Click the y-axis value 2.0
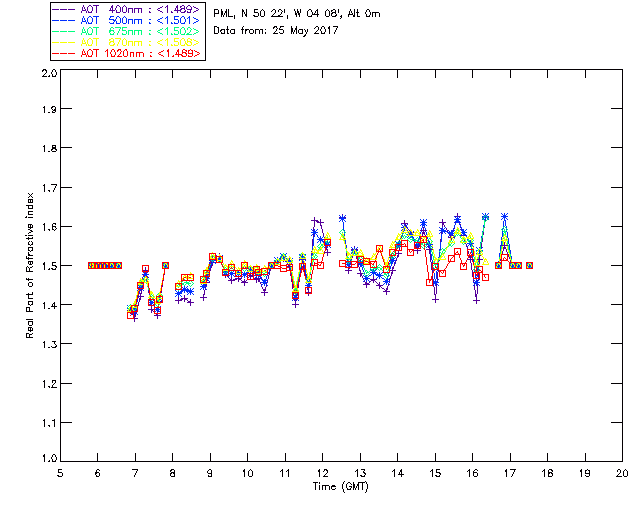This screenshot has height=512, width=640. pos(49,73)
